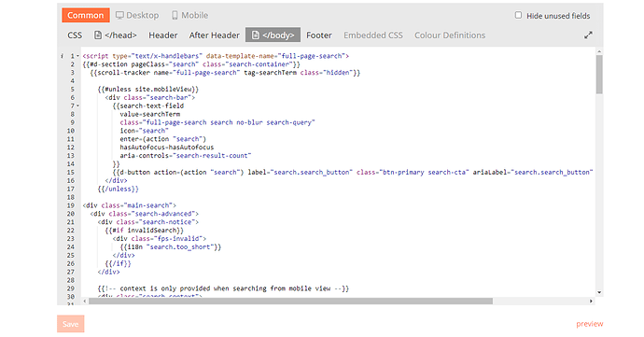Click the Save button
The image size is (644, 337).
click(x=71, y=324)
